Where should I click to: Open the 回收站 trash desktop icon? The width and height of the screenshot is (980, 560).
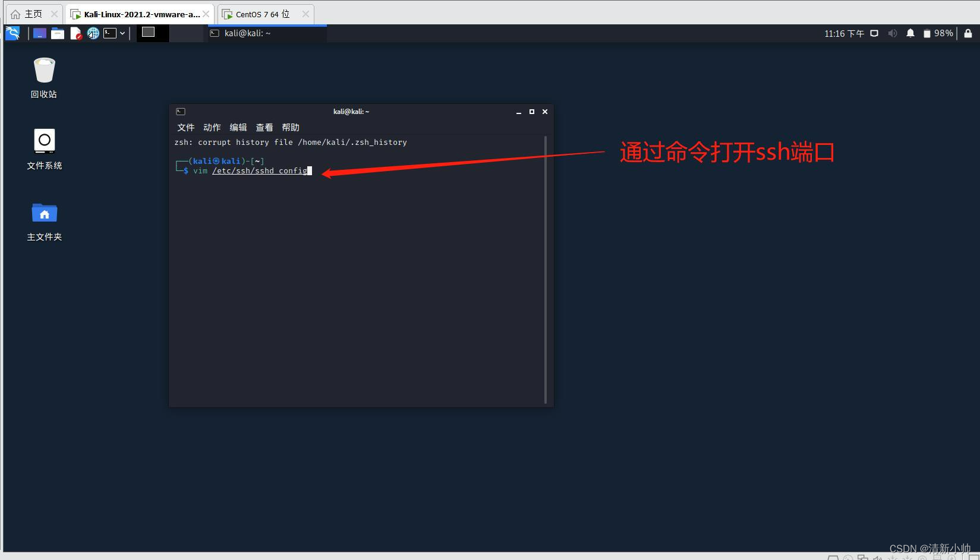click(44, 78)
